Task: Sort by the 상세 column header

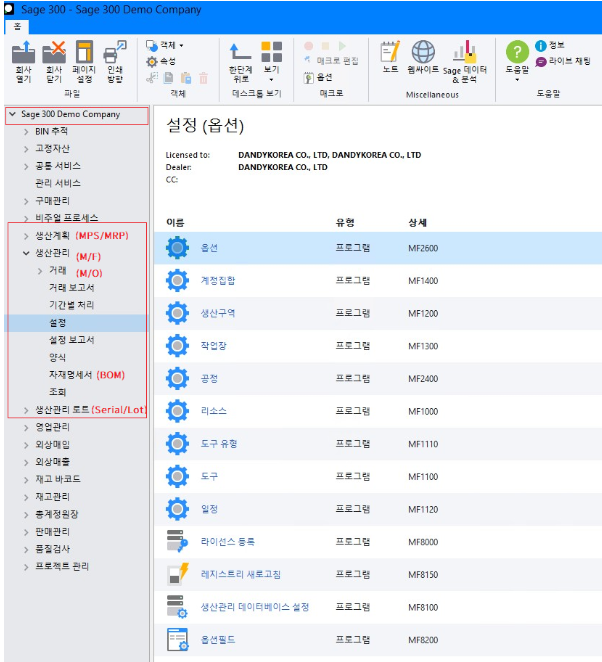Action: [x=417, y=222]
